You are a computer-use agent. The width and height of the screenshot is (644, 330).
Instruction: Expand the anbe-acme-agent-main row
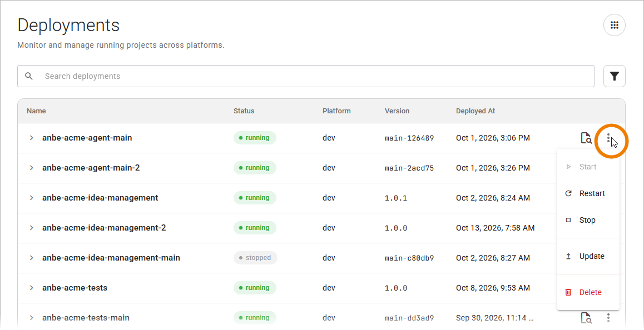31,138
